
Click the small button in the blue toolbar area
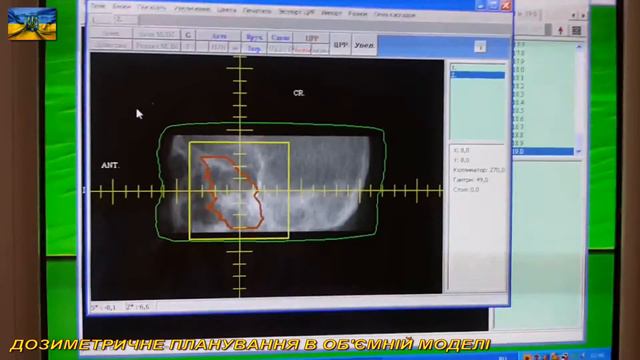[x=480, y=47]
